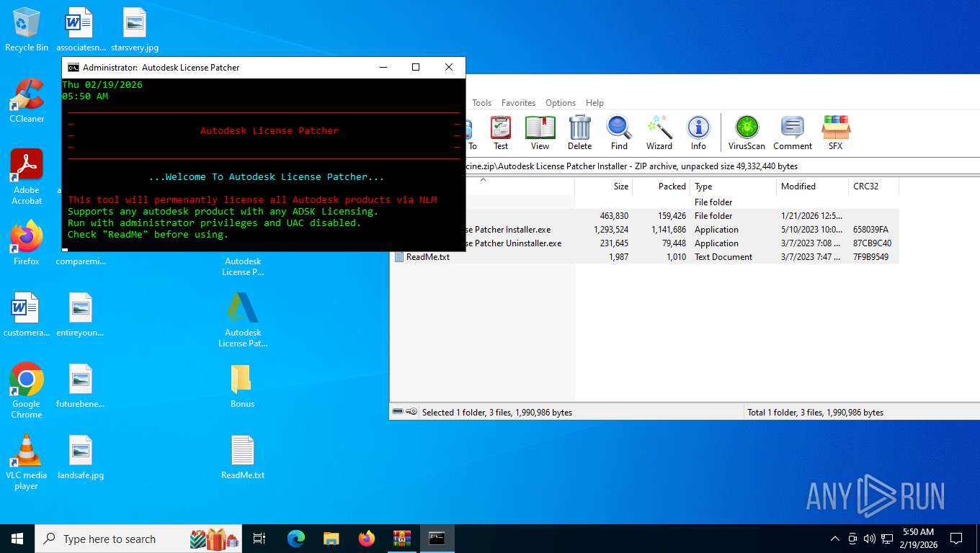Select the VLC media player desktop shortcut
980x553 pixels.
(x=27, y=462)
